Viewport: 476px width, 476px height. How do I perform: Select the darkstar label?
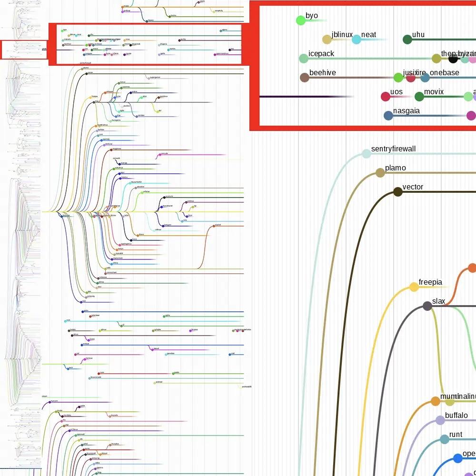click(x=109, y=144)
